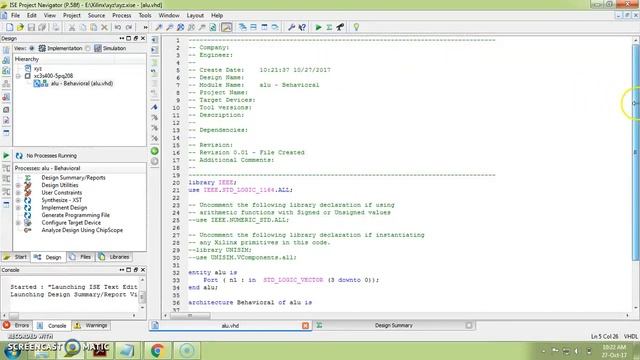Expand the Configure Target Device process

click(18, 223)
